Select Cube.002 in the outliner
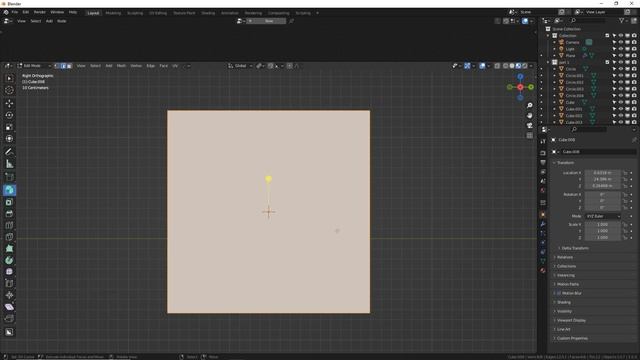Viewport: 640px width, 360px height. point(574,116)
